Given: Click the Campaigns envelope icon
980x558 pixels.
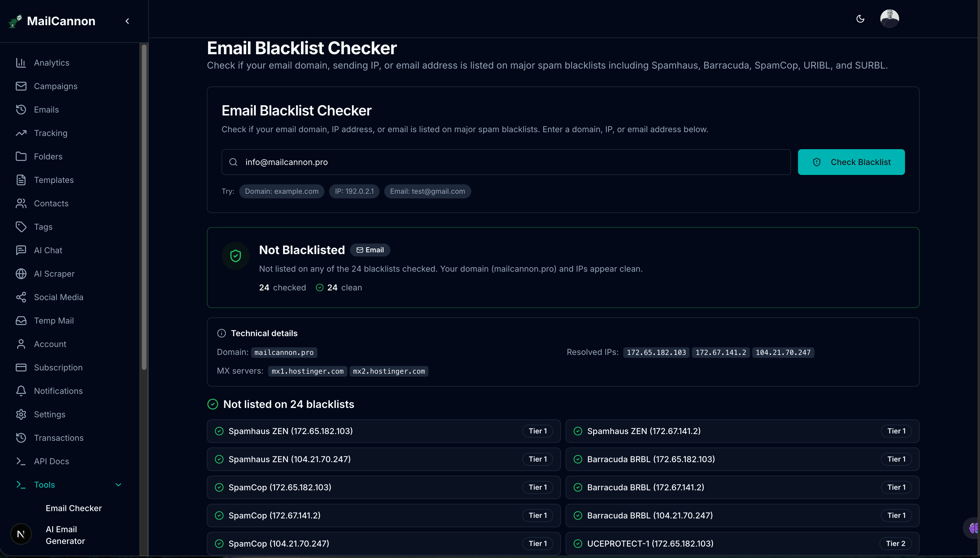Looking at the screenshot, I should pyautogui.click(x=21, y=86).
